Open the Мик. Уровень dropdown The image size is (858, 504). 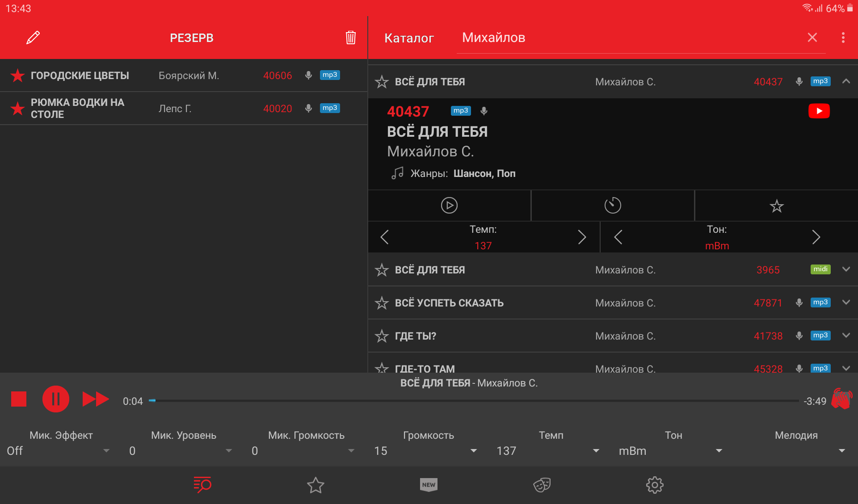click(181, 451)
